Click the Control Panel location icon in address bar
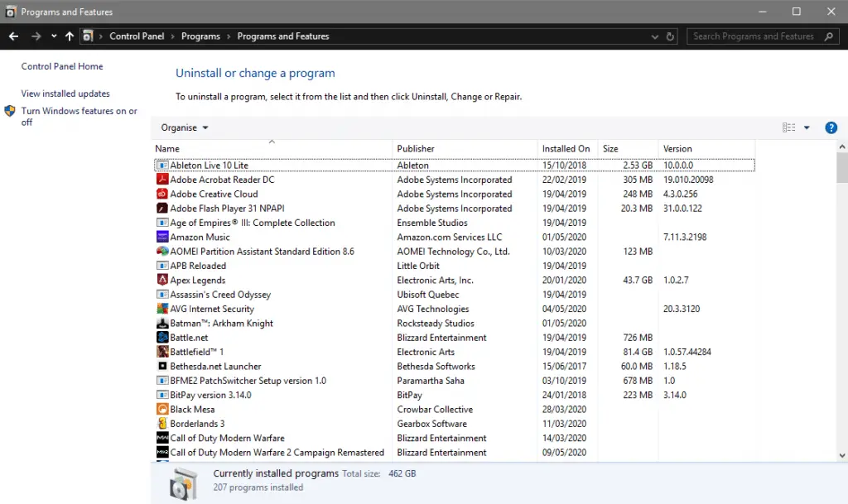 [x=87, y=36]
